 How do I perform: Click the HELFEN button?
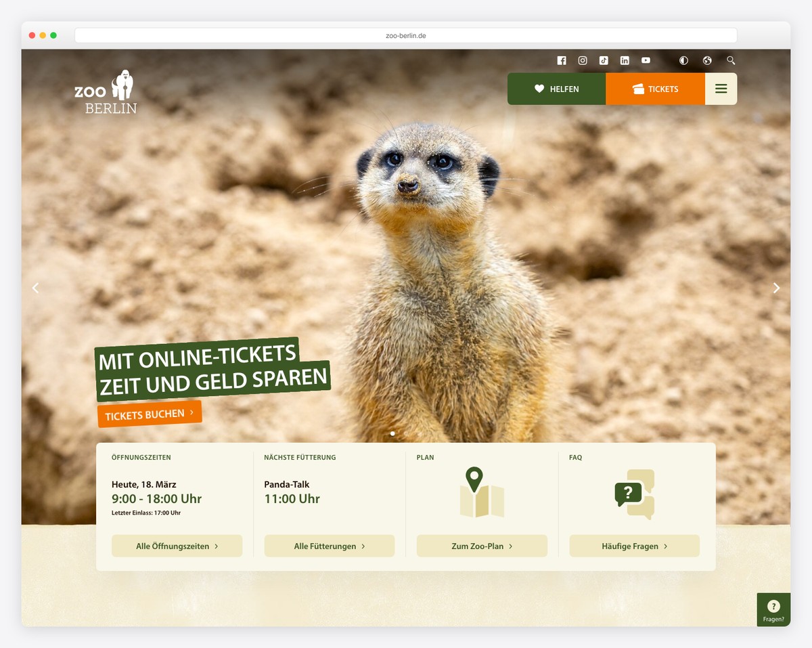[556, 89]
